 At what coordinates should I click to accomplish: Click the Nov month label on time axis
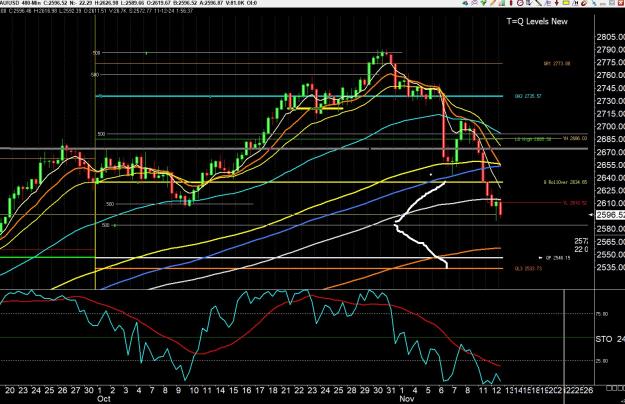click(407, 398)
